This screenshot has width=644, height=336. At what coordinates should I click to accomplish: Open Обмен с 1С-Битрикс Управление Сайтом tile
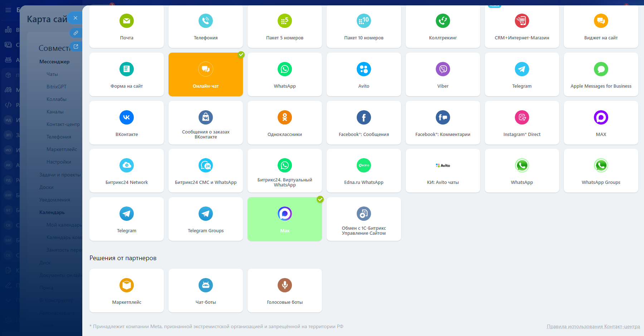click(x=364, y=219)
